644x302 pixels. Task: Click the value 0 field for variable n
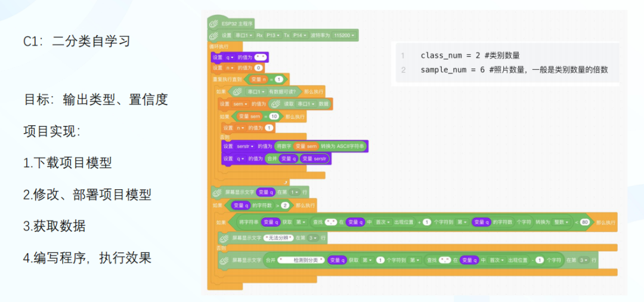(258, 68)
